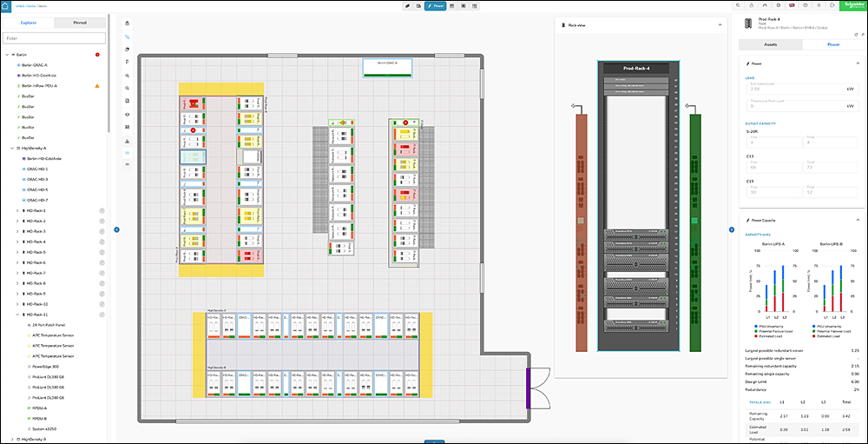
Task: Click the red left PDU strip
Action: 581,231
